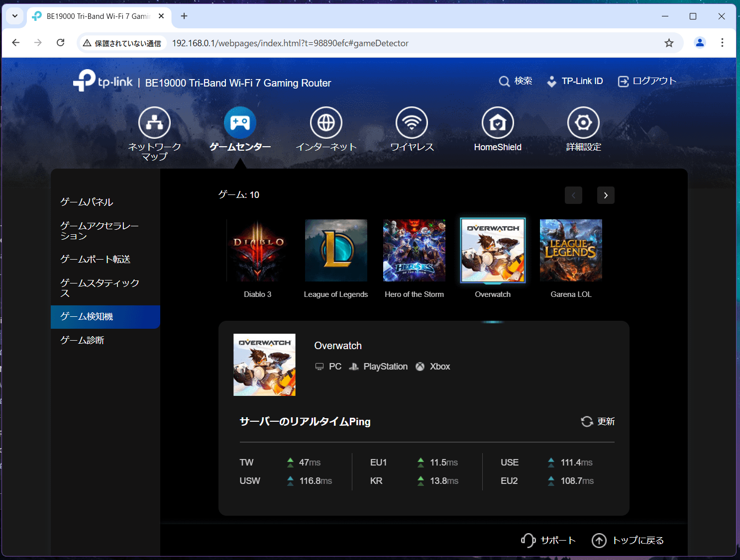Select the League of Legends thumbnail
740x560 pixels.
(x=336, y=251)
